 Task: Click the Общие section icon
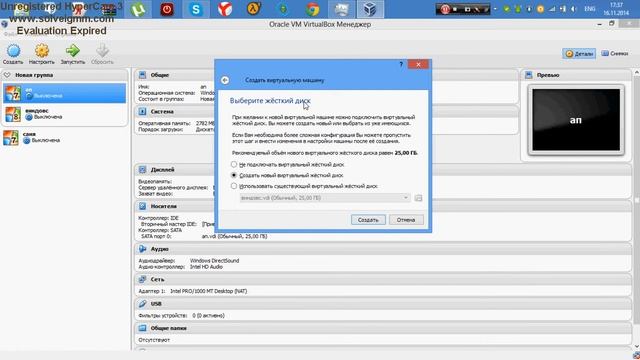coord(142,75)
